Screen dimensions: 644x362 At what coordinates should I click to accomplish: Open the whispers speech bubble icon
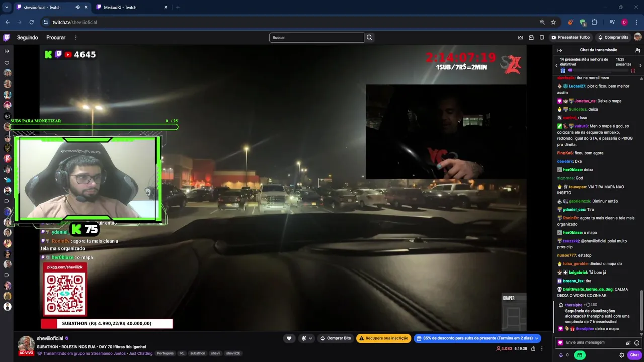coord(542,38)
